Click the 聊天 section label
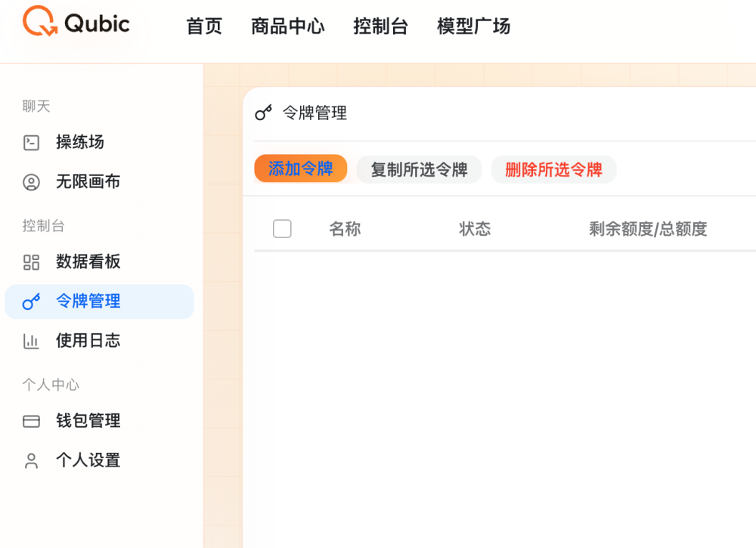The image size is (756, 548). click(36, 106)
